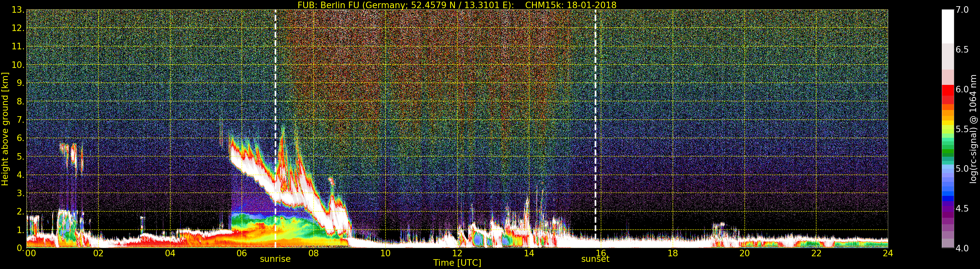Screen dimensions: 980x269
Task: Click the "CHM15k: 18-01-2018" text in the title
Action: (x=570, y=5)
